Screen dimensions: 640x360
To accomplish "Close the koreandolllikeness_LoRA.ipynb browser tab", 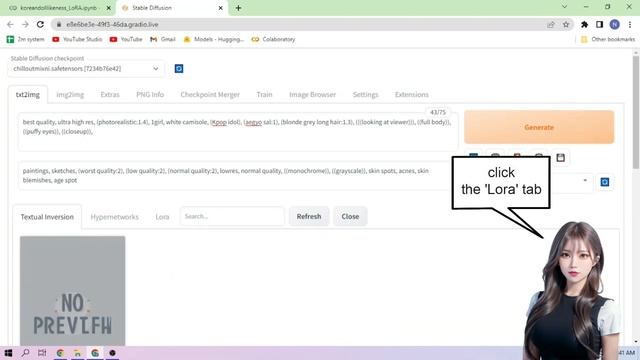I will (x=109, y=8).
